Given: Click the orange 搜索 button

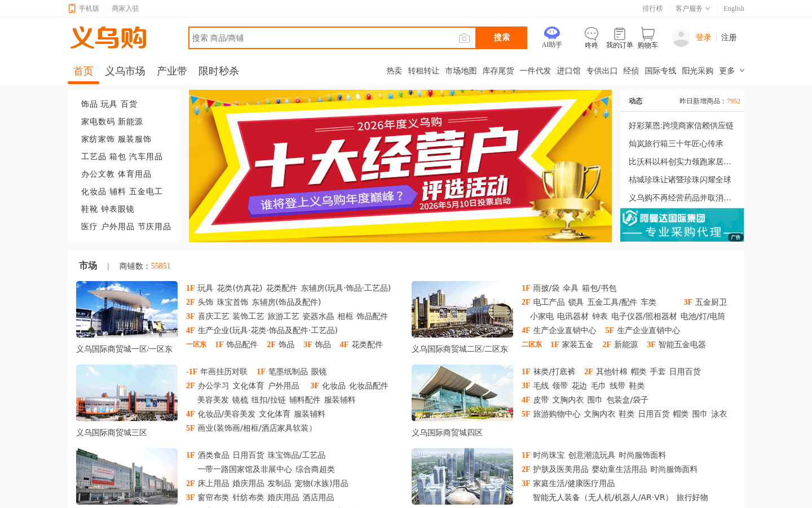Looking at the screenshot, I should click(x=501, y=38).
